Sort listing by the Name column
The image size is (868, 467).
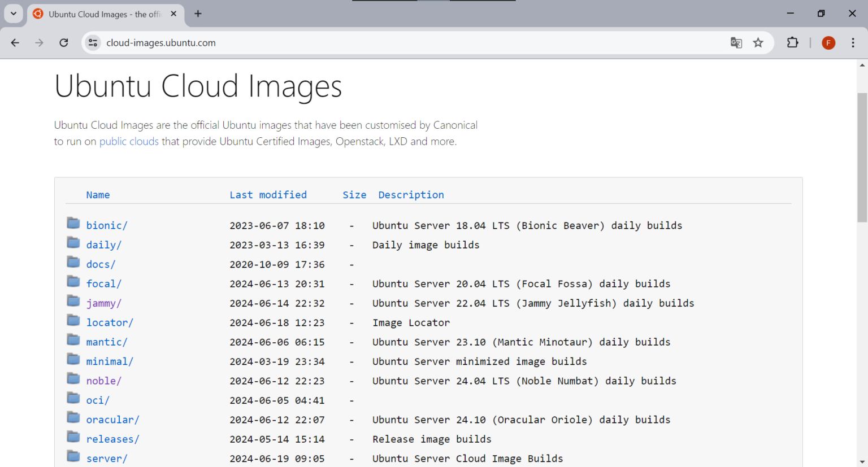click(x=98, y=195)
